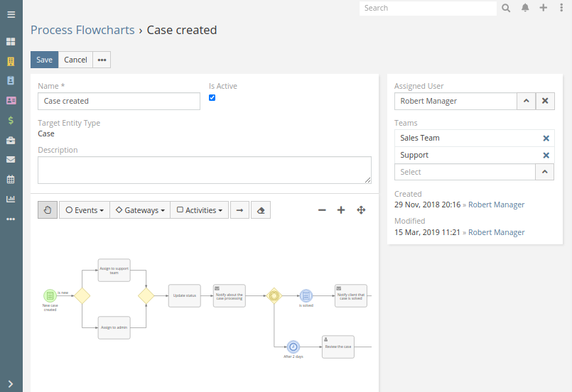Select the Update status task node
The width and height of the screenshot is (572, 392).
[185, 295]
